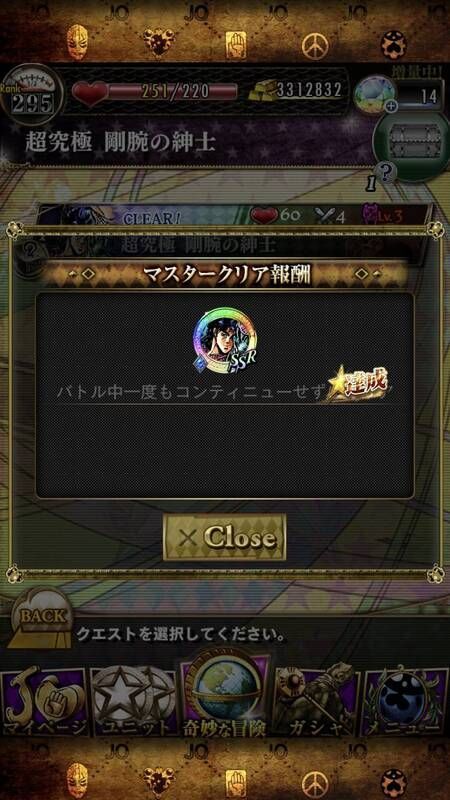Tap the question mark help badge

[x=387, y=173]
